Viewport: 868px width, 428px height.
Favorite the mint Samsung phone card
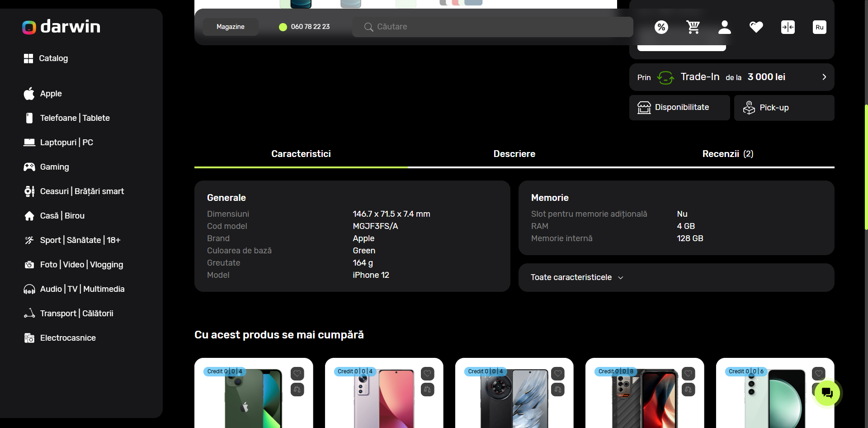818,374
